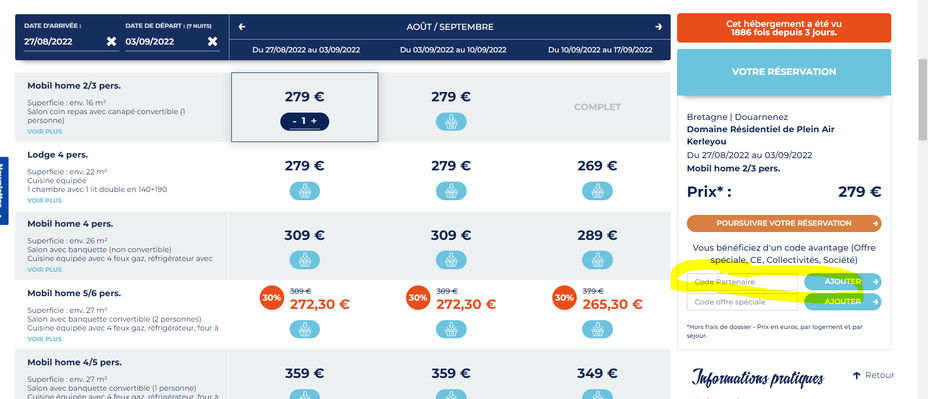Click the Retour link with up arrow
The image size is (928, 399).
[873, 375]
